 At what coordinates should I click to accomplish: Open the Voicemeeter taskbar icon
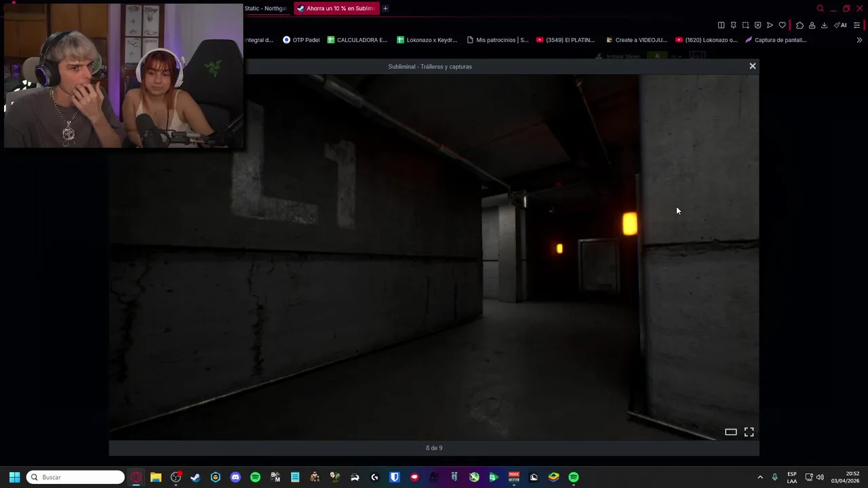[x=514, y=477]
